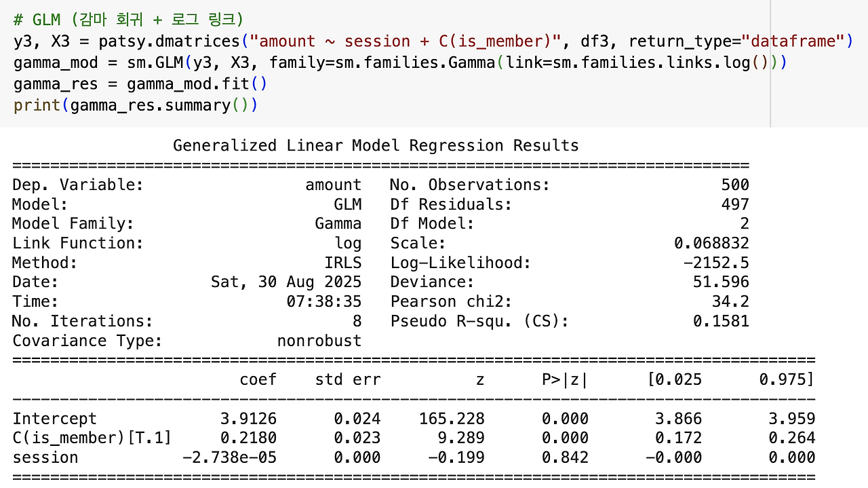
Task: Click the observations count '500'
Action: (735, 185)
